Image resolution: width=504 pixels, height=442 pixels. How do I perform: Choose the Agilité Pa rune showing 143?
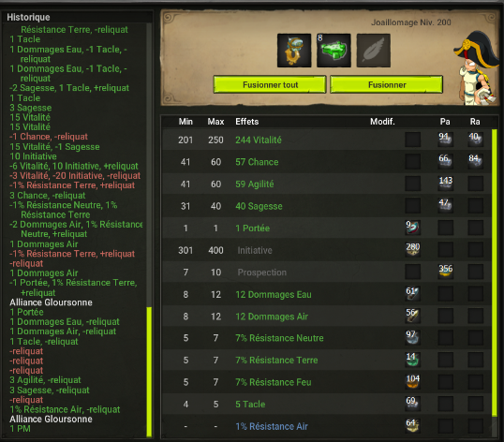click(x=446, y=184)
